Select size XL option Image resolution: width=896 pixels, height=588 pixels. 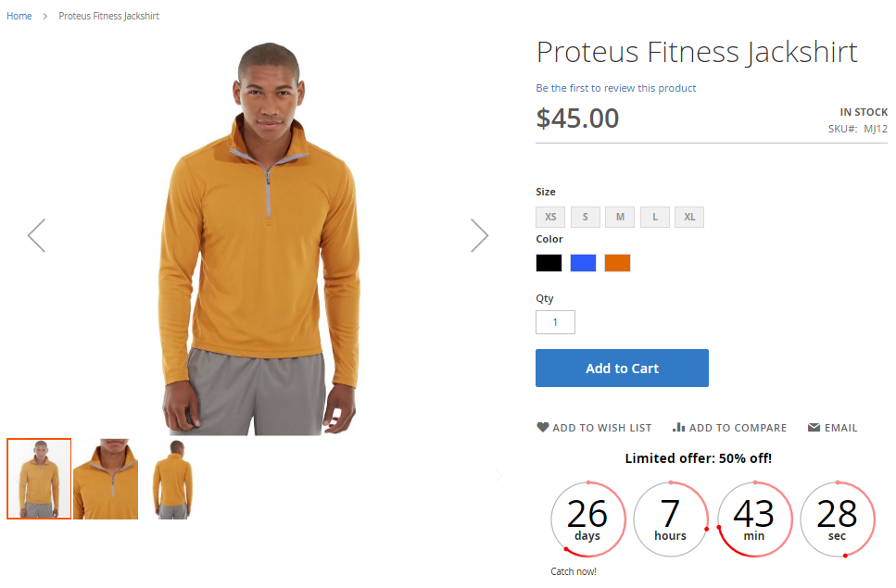point(689,218)
